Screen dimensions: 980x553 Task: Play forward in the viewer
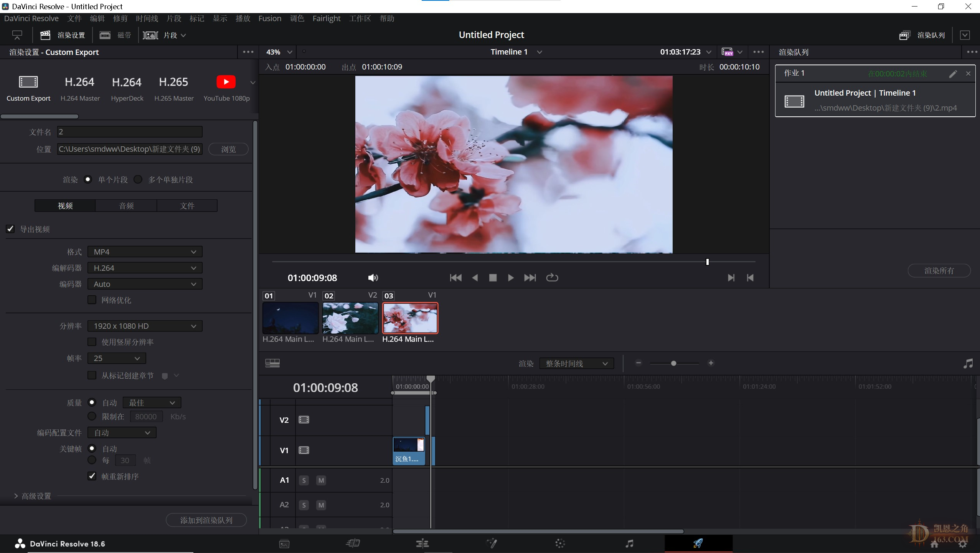(511, 278)
